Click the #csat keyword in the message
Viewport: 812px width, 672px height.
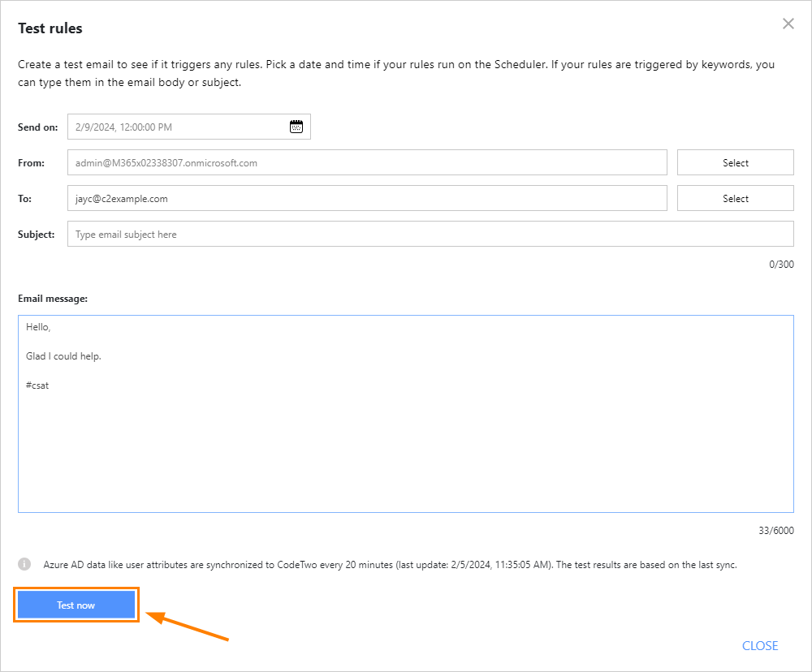[x=39, y=385]
